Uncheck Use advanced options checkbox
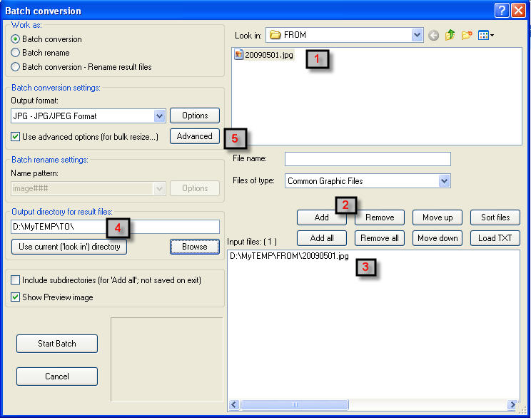 pos(16,136)
